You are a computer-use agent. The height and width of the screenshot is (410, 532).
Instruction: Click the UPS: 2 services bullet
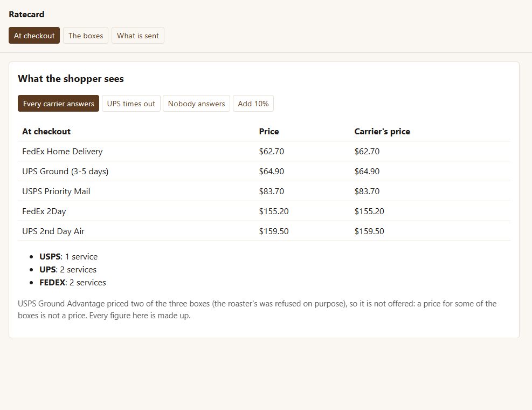coord(68,269)
